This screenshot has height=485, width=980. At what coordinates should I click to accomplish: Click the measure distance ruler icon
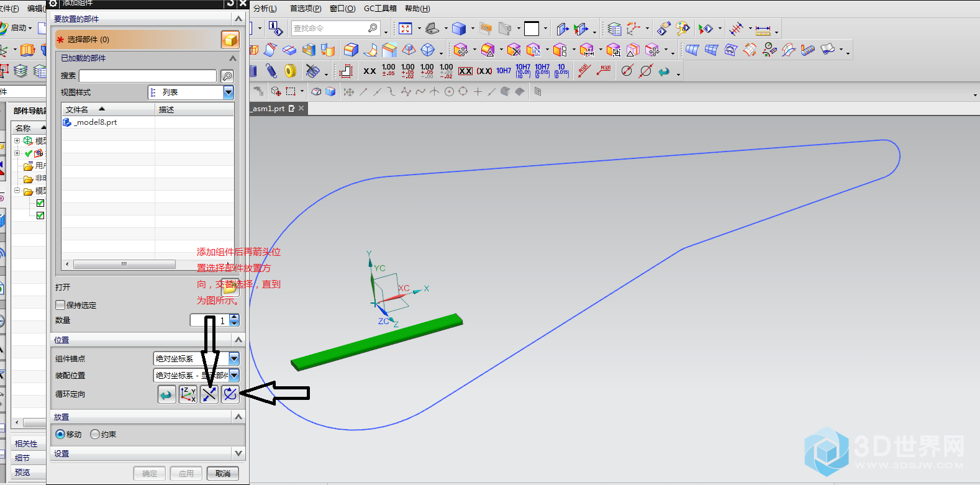(x=763, y=29)
